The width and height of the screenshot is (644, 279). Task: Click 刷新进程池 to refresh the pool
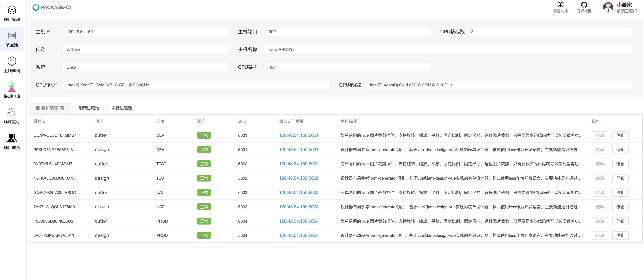(x=89, y=108)
